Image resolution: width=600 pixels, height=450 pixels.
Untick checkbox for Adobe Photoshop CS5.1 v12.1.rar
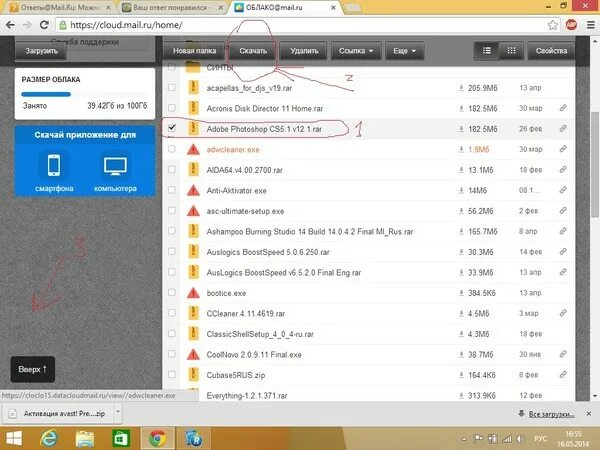tap(172, 127)
